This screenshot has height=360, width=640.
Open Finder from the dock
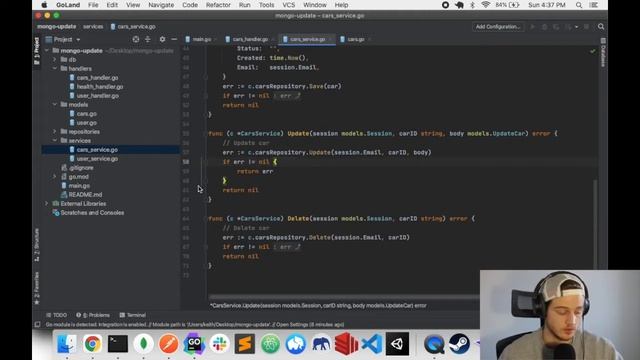67,344
